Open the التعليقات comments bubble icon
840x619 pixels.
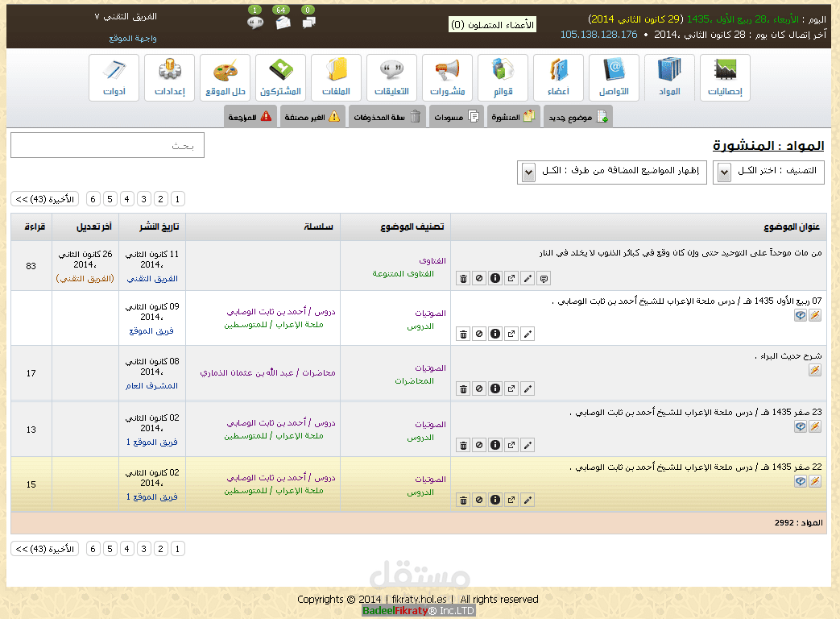(391, 77)
